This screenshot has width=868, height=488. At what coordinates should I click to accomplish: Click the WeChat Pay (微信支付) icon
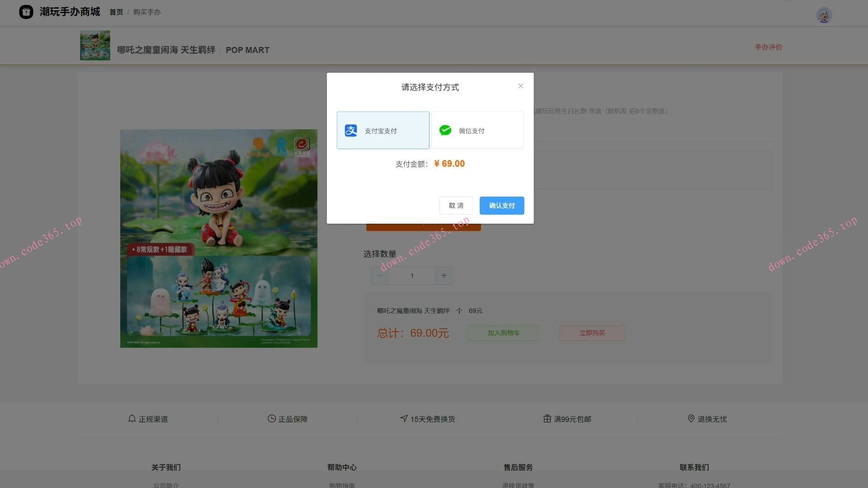[x=446, y=130]
